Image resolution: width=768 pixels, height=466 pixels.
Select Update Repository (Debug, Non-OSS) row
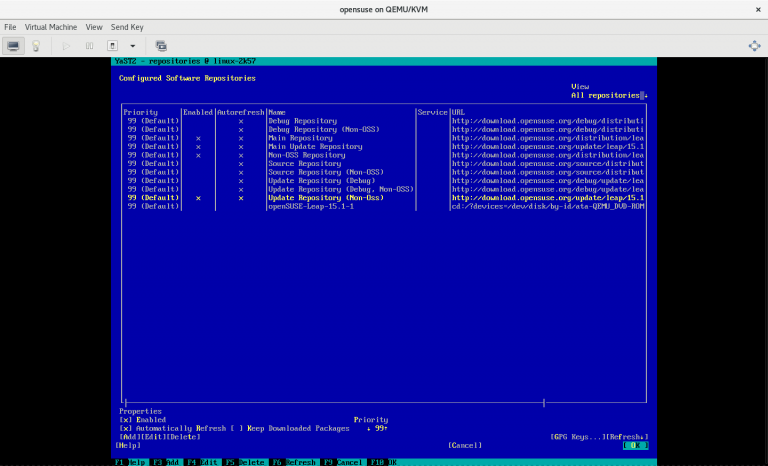(x=384, y=189)
